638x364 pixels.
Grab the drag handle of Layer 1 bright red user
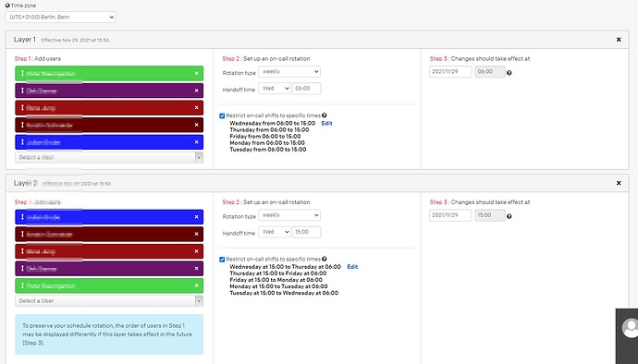click(22, 108)
